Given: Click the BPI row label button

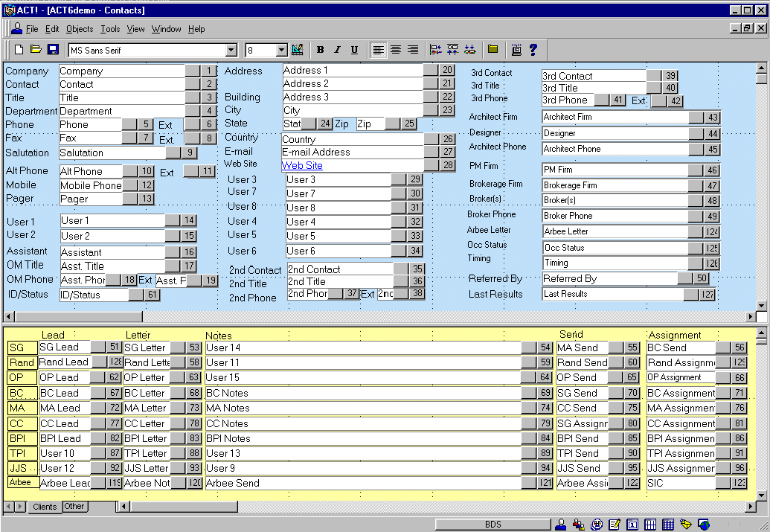Looking at the screenshot, I should coord(22,438).
